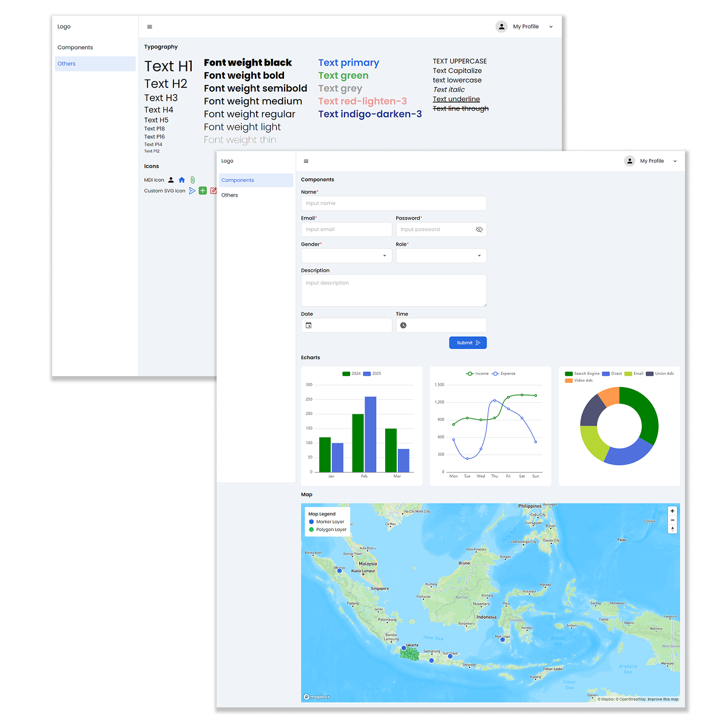Toggle the 2025 bar chart legend
Viewport: 728px width, 728px height.
coord(372,374)
